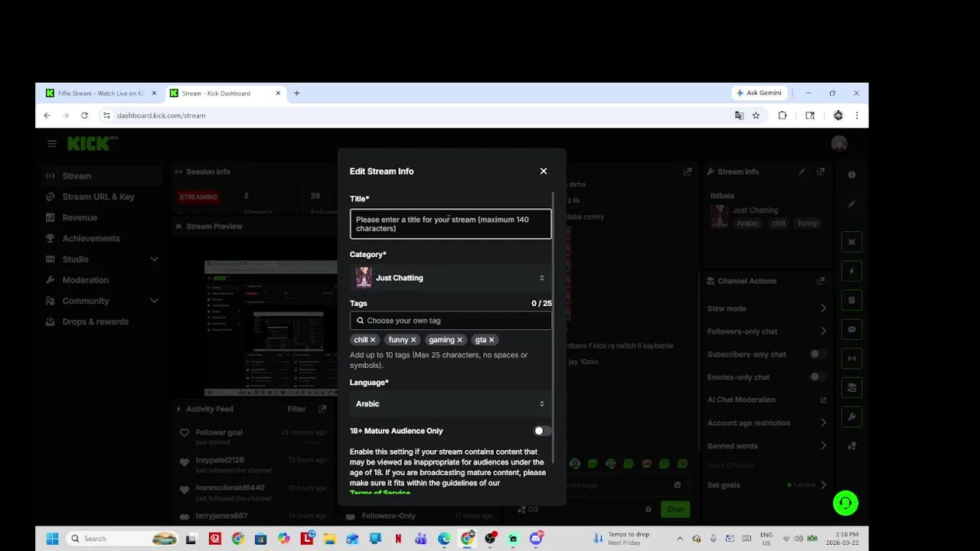Viewport: 980px width, 551px height.
Task: Toggle Emotes-only chat switch
Action: coord(818,377)
